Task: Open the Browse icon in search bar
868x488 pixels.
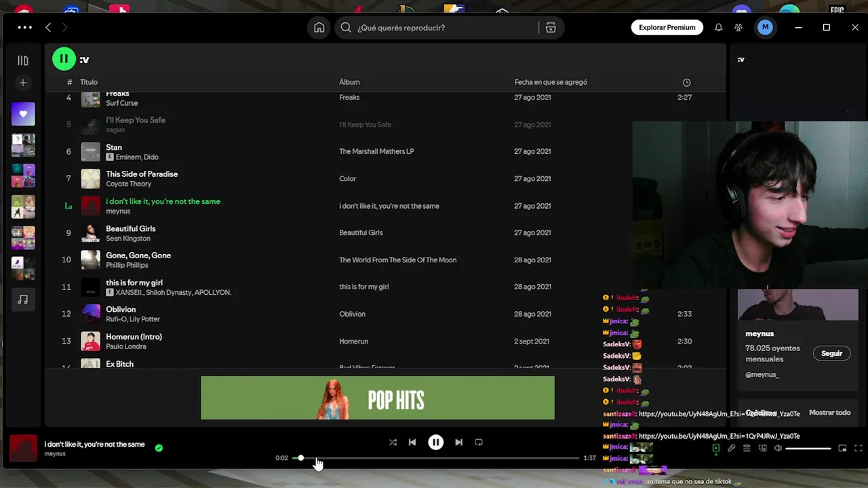Action: (x=551, y=28)
